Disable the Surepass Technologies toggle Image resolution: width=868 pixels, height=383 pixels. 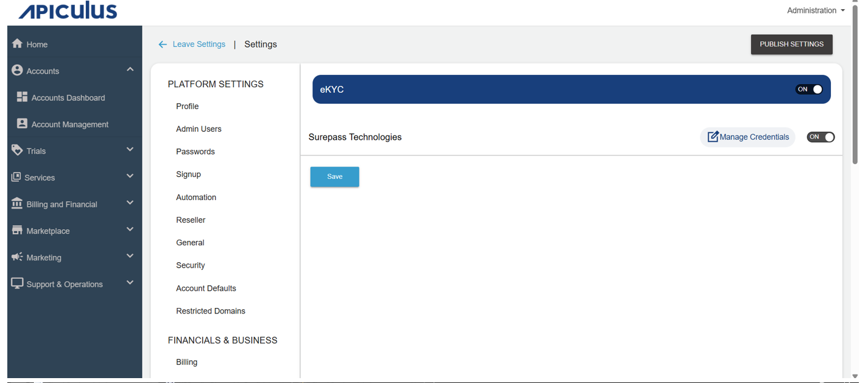(x=820, y=137)
